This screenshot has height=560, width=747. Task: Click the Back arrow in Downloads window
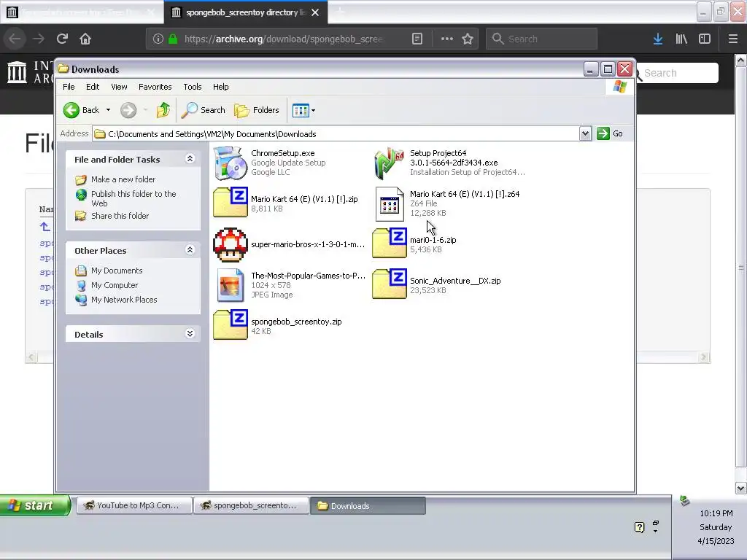tap(71, 110)
